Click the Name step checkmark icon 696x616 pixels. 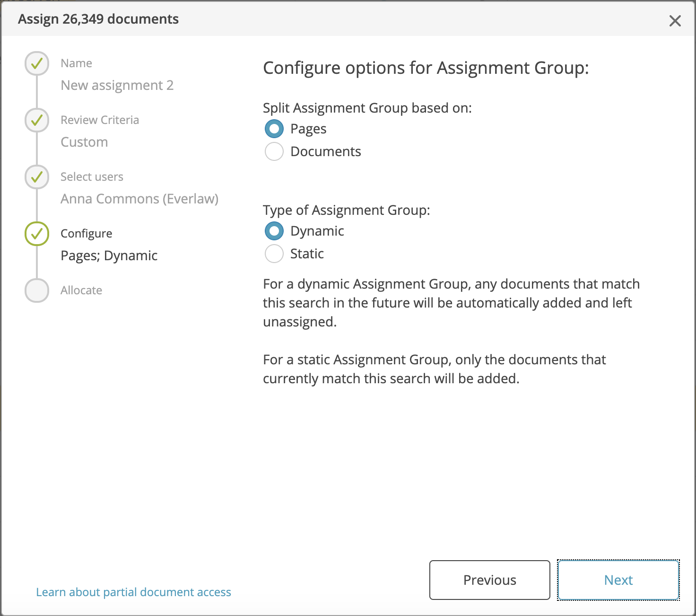tap(37, 63)
